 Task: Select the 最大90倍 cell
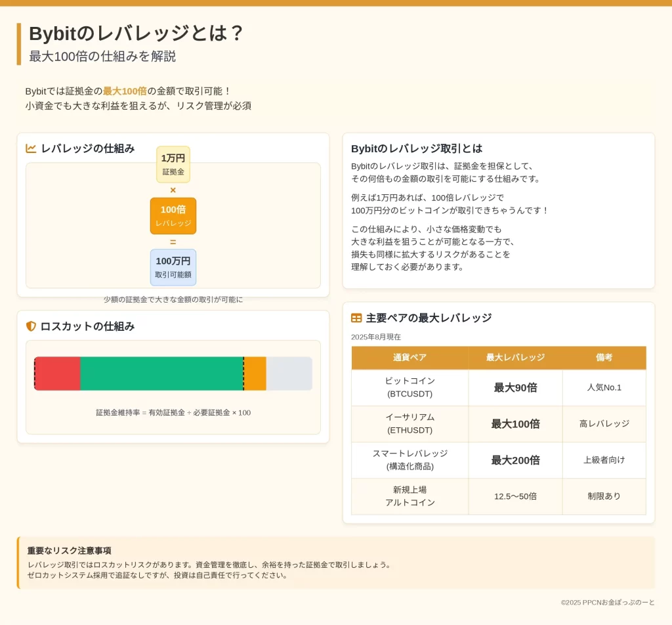pos(515,387)
